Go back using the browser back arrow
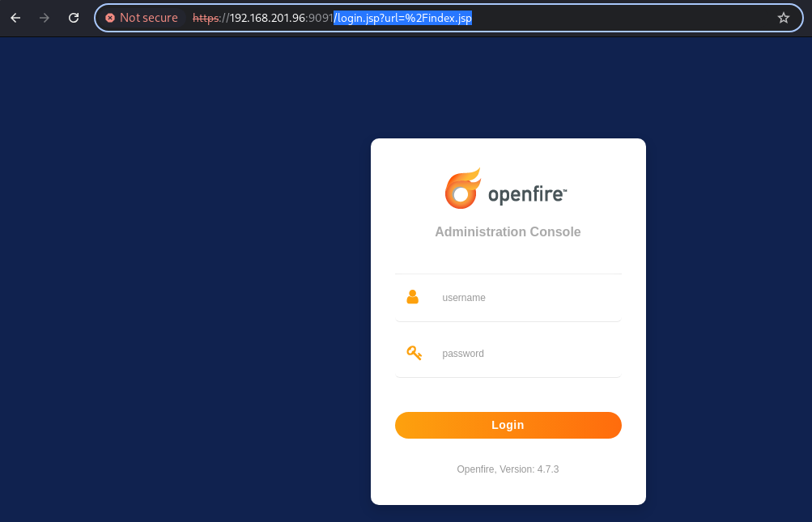The image size is (812, 522). (x=15, y=18)
